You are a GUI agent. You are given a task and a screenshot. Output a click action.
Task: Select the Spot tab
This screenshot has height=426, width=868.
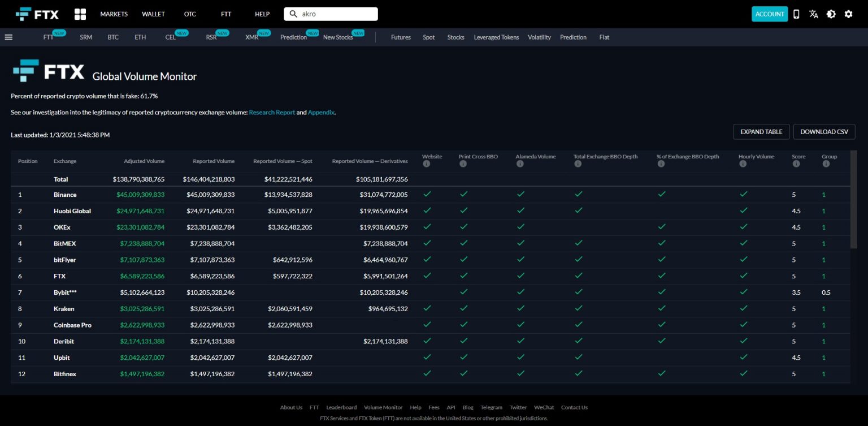coord(429,37)
